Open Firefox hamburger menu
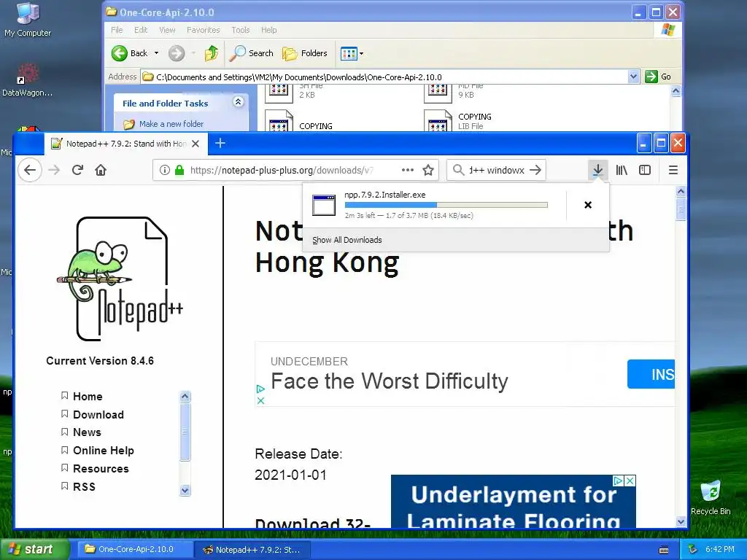The width and height of the screenshot is (747, 560). [673, 170]
